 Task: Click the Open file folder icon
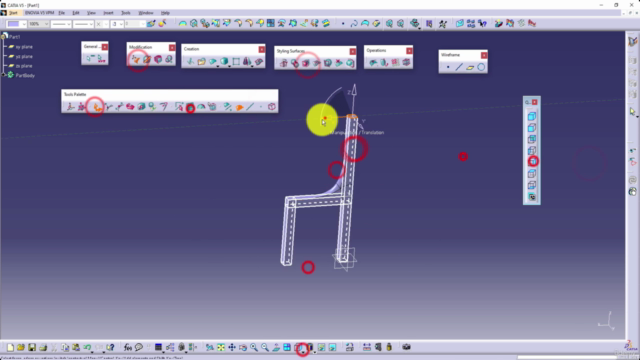pyautogui.click(x=21, y=347)
